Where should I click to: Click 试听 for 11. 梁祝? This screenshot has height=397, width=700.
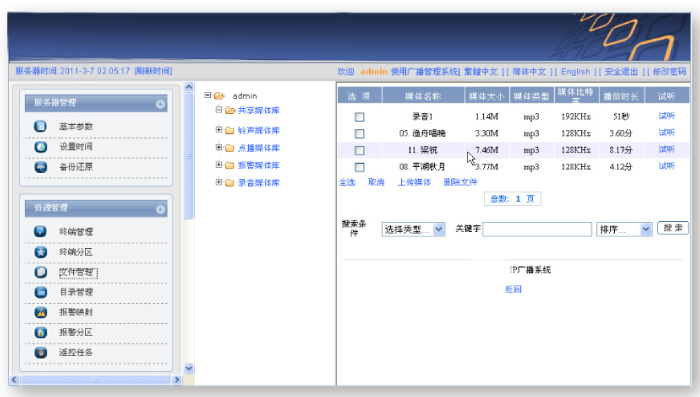click(667, 149)
